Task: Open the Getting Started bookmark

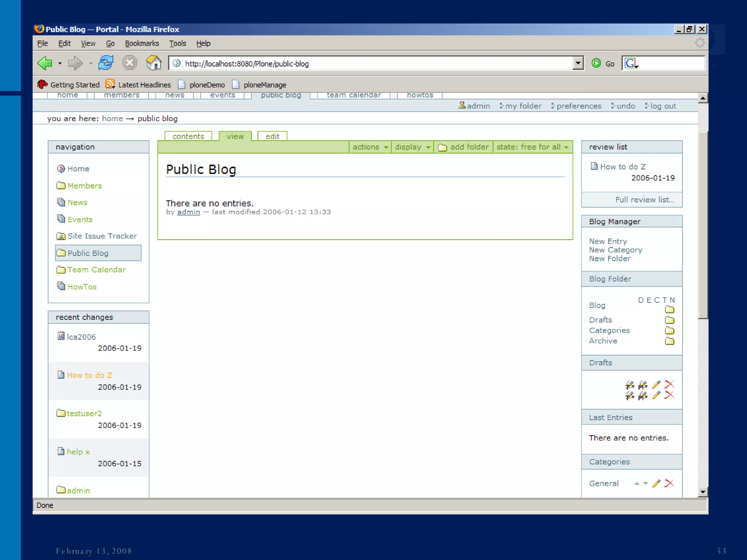Action: (69, 85)
